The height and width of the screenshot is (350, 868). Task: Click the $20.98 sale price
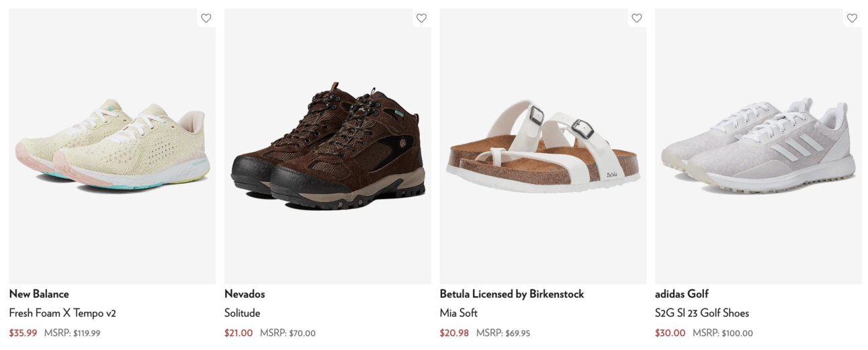click(x=454, y=333)
